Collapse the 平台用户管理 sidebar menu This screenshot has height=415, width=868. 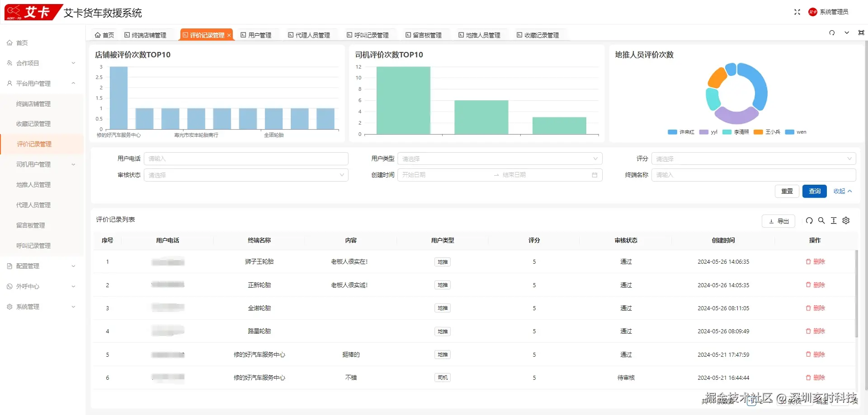coord(42,84)
